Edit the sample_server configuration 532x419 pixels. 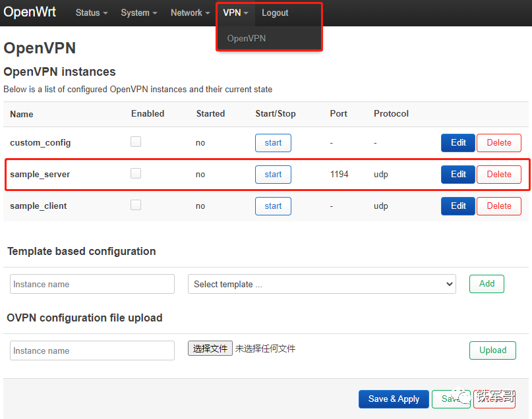[458, 174]
